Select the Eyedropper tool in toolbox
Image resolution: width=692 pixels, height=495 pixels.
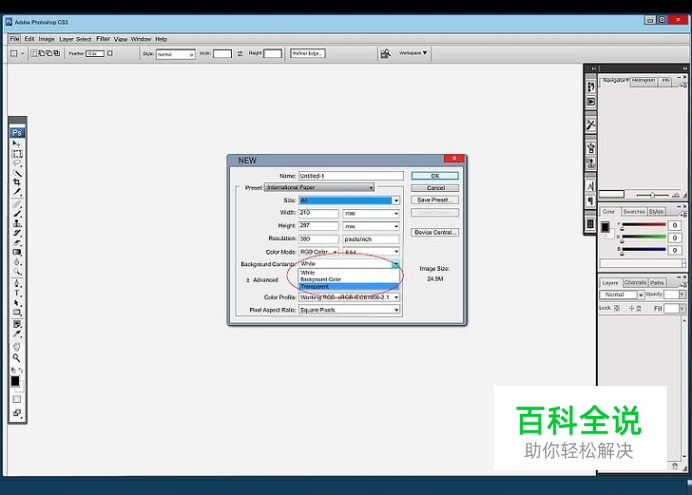[17, 334]
